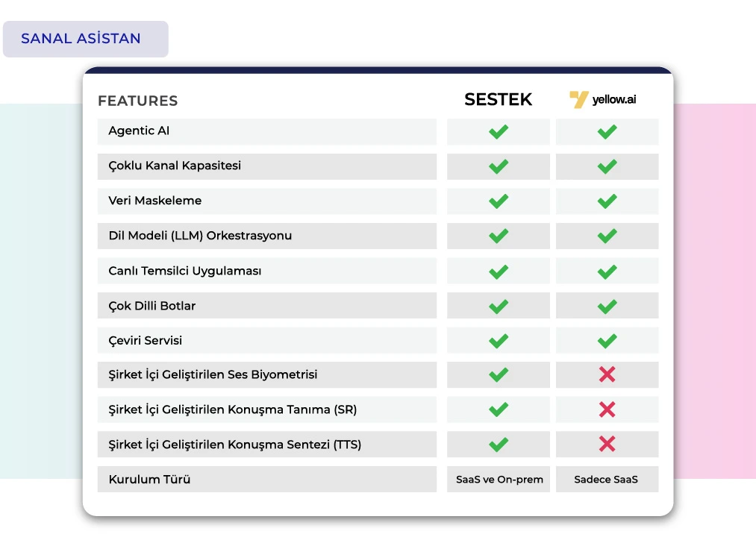Click yellow.ai checkmark for Agentic AI

[x=607, y=131]
